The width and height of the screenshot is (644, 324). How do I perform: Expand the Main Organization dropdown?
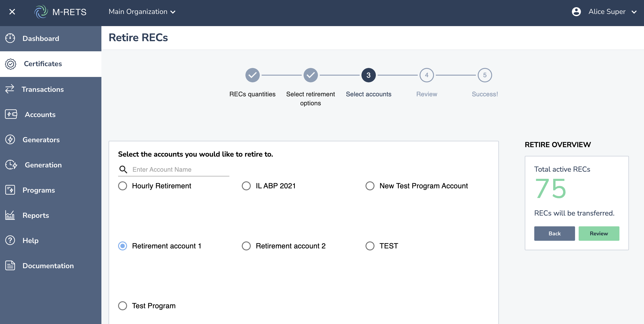142,12
